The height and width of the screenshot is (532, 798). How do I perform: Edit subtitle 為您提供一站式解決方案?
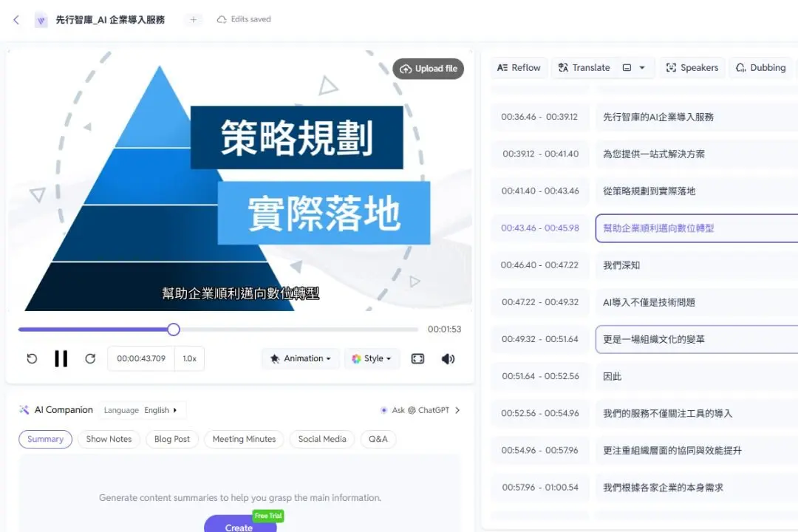[697, 154]
